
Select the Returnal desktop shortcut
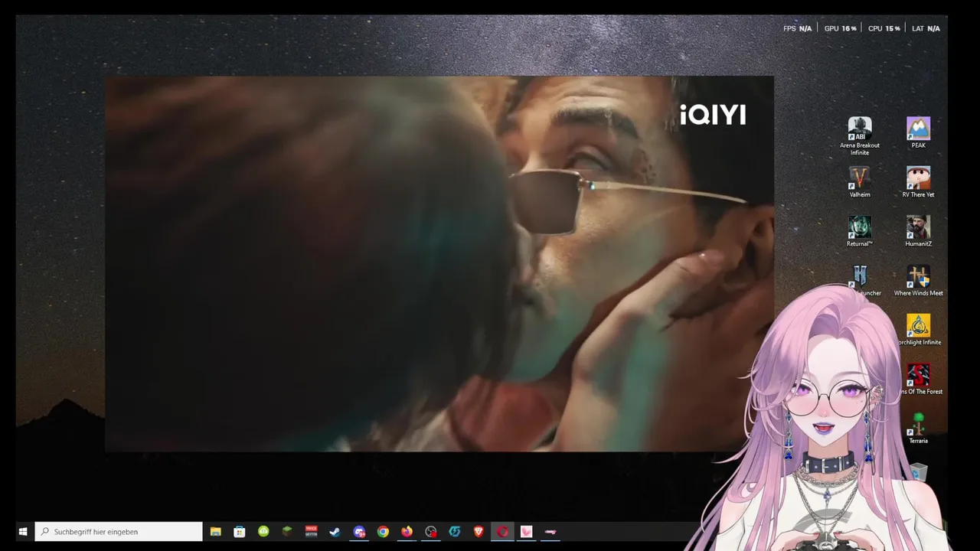(x=859, y=231)
